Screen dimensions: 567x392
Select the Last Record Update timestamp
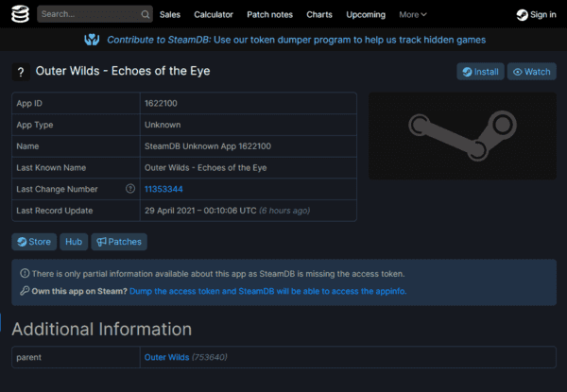(x=200, y=211)
